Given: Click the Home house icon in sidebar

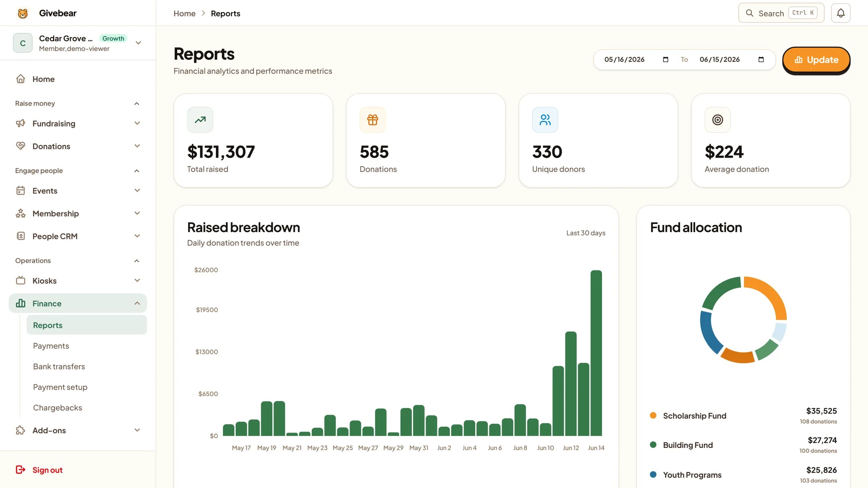Looking at the screenshot, I should (x=21, y=79).
